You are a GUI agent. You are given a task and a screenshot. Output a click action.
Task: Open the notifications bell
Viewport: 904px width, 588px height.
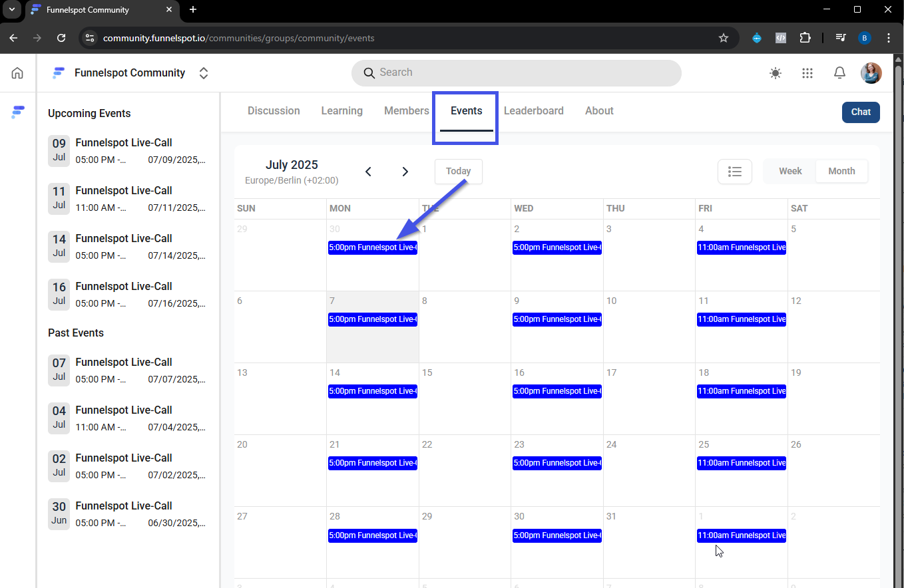coord(840,73)
